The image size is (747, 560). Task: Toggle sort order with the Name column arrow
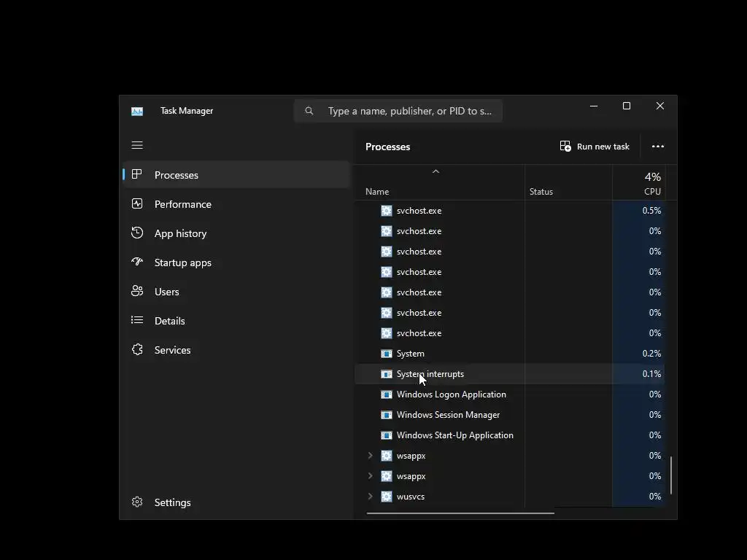(436, 171)
